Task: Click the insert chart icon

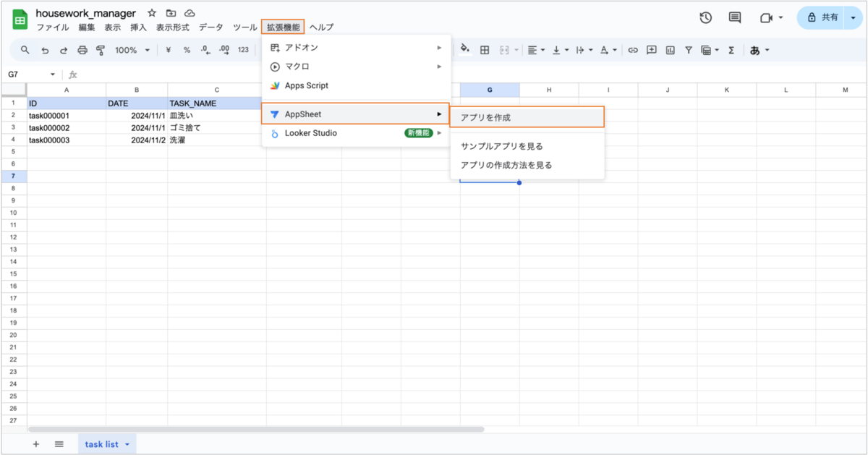Action: pyautogui.click(x=671, y=50)
